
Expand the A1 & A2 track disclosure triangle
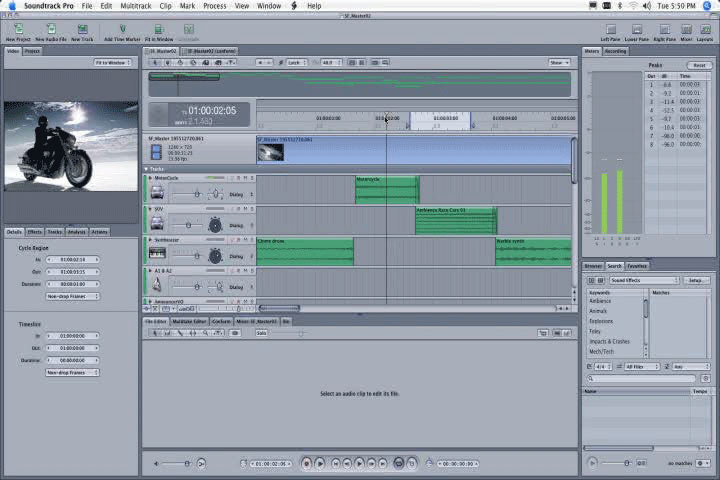click(x=150, y=271)
